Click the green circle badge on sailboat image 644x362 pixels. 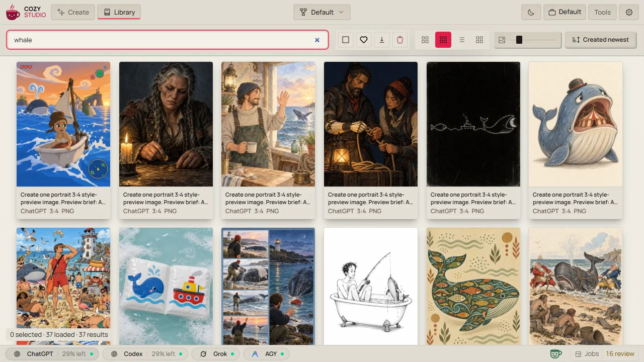tap(100, 74)
